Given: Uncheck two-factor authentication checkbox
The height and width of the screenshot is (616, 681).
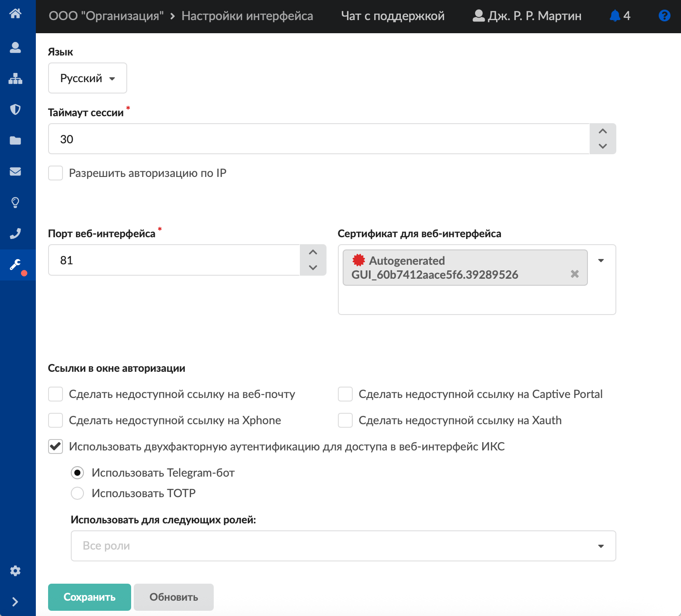Looking at the screenshot, I should coord(56,446).
